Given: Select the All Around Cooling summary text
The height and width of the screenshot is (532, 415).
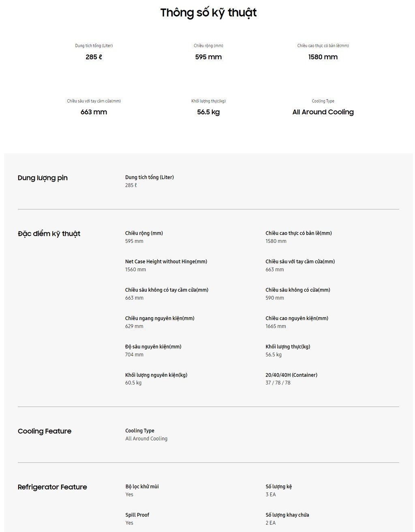Looking at the screenshot, I should (x=323, y=112).
